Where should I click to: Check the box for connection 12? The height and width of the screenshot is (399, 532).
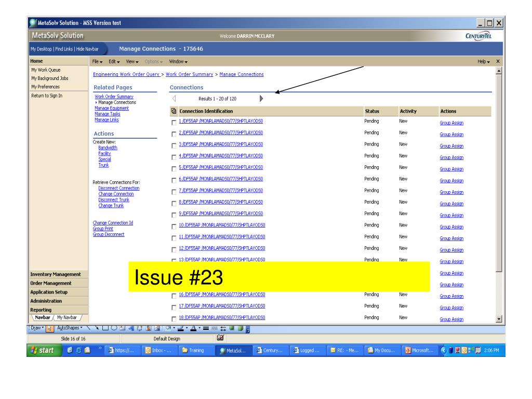[174, 249]
